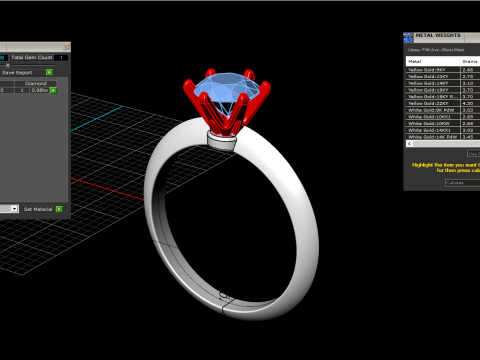Click the Metal Weights flask icon
The height and width of the screenshot is (360, 480).
coord(408,37)
